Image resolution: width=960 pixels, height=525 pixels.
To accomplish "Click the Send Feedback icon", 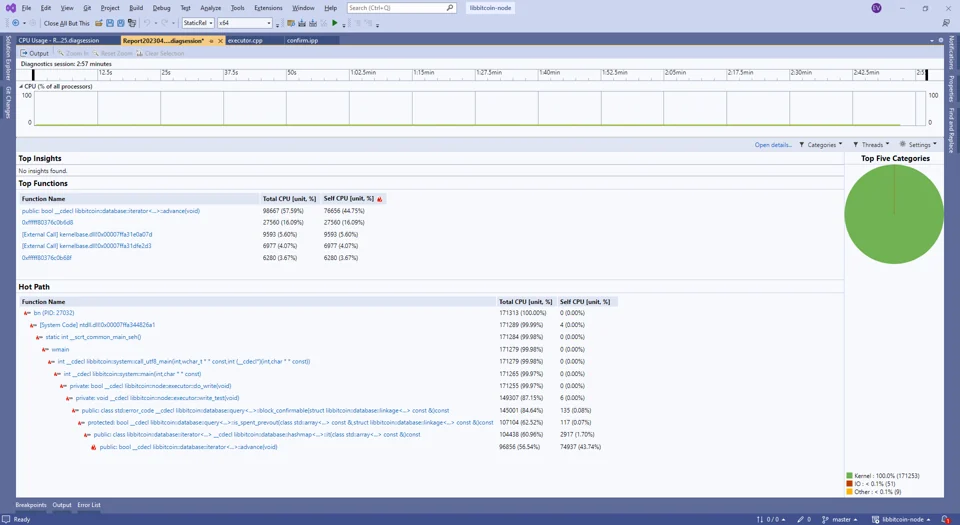I will tap(946, 23).
